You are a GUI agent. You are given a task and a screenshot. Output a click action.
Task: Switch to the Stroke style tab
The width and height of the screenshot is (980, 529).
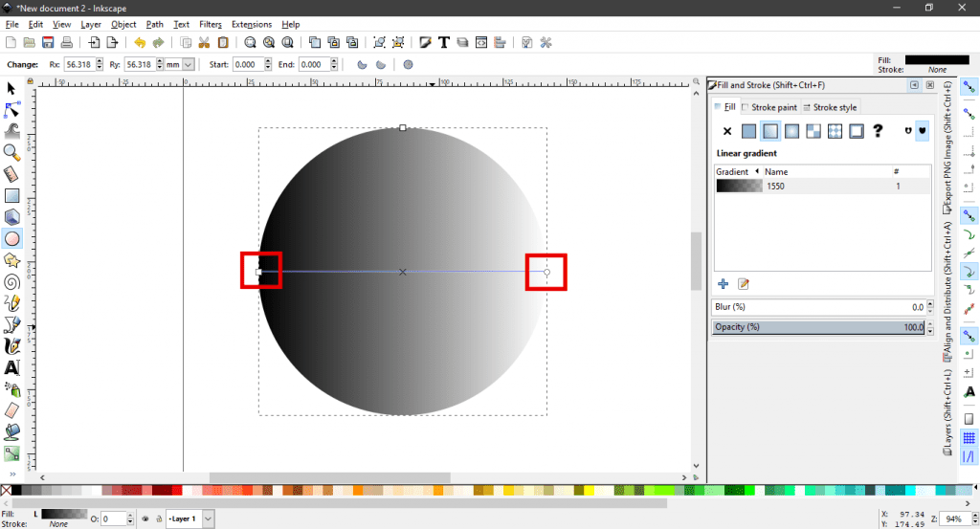(x=830, y=107)
